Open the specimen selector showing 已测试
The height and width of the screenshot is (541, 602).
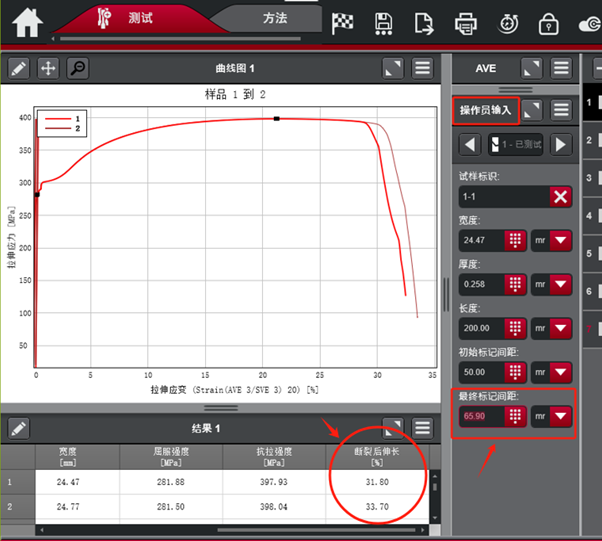click(515, 145)
